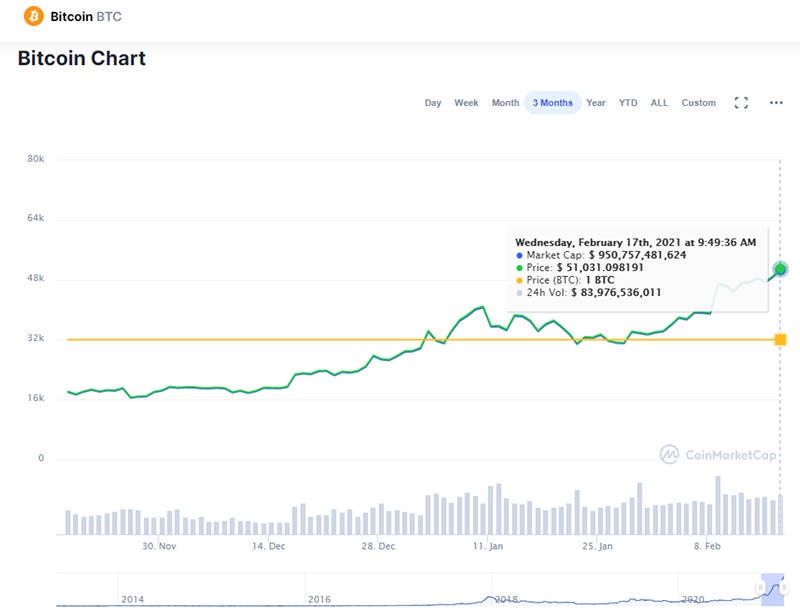The height and width of the screenshot is (616, 800).
Task: Switch to the Year range tab
Action: [x=595, y=103]
